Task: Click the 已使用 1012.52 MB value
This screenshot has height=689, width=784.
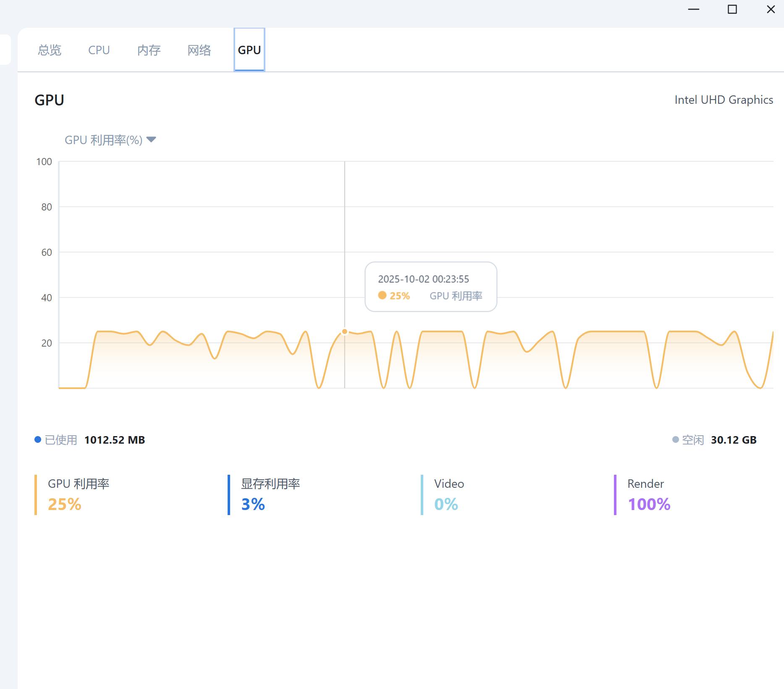Action: pyautogui.click(x=115, y=440)
